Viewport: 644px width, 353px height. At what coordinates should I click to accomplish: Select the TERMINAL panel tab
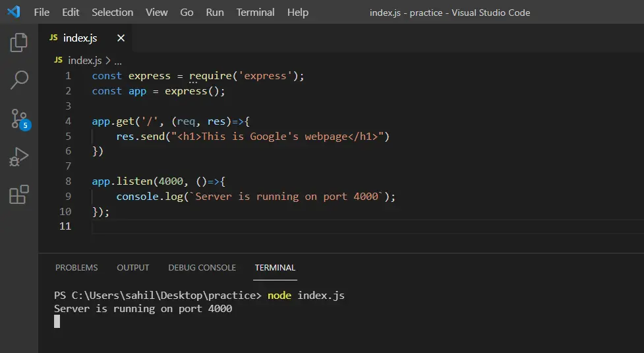[275, 267]
